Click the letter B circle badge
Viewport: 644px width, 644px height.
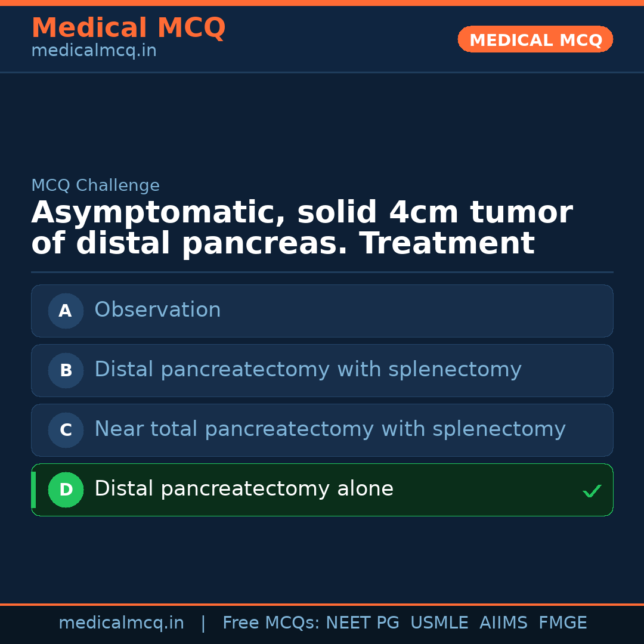coord(66,370)
